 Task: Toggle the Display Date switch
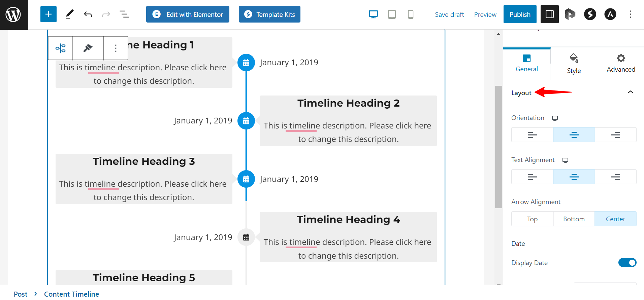[x=627, y=263]
